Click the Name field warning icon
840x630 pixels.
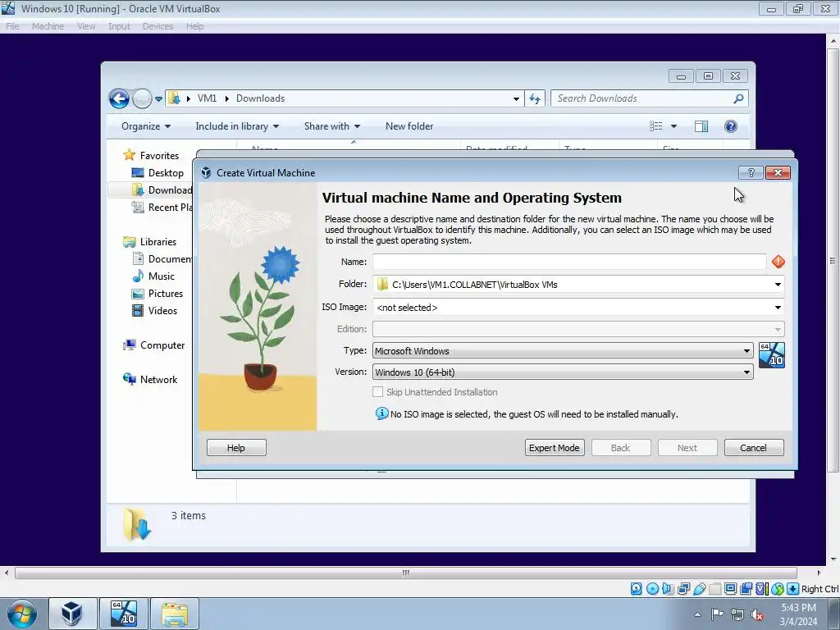pyautogui.click(x=778, y=262)
